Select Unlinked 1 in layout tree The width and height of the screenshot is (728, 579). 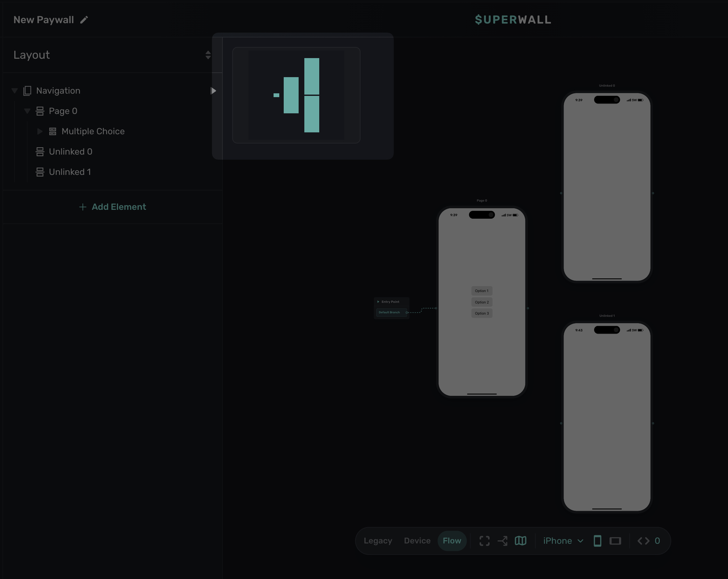[x=69, y=172]
